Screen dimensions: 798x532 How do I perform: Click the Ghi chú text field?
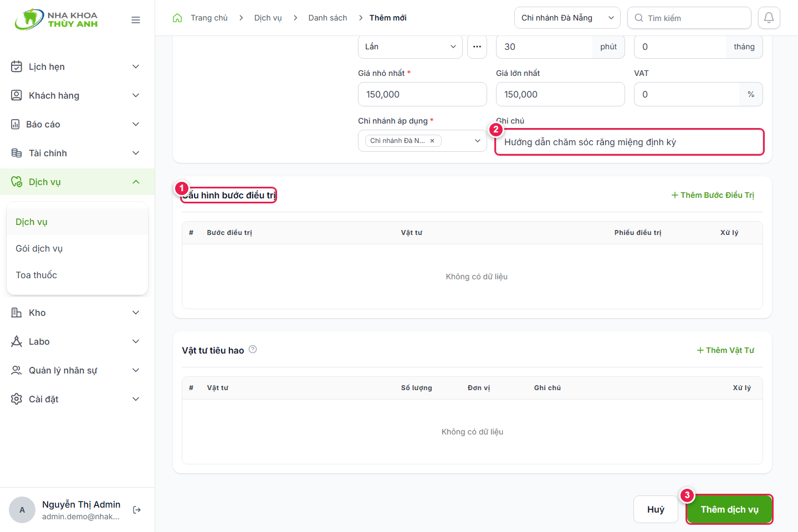630,142
